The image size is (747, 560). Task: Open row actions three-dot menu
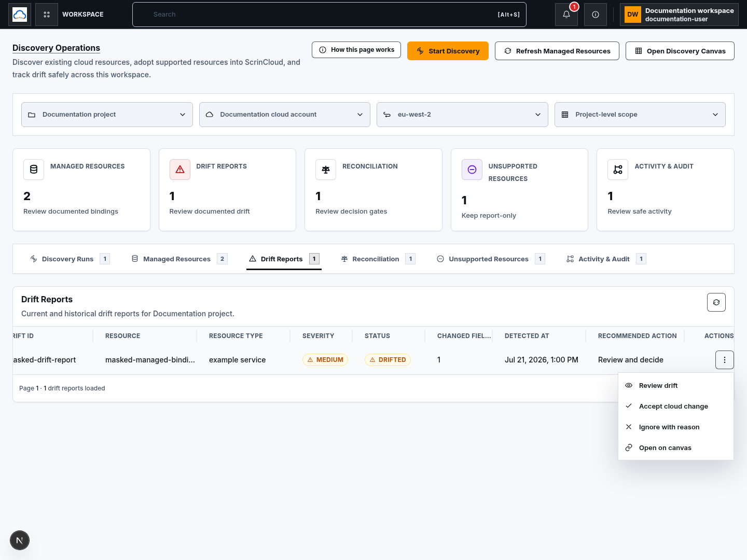[x=725, y=360]
